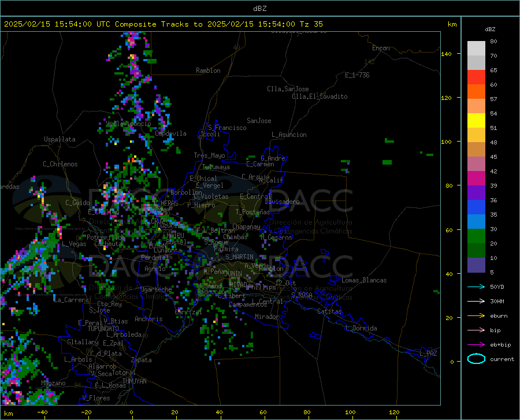Click the C_Chilenos map label
Viewport: 520px width, 420px height.
pyautogui.click(x=60, y=164)
